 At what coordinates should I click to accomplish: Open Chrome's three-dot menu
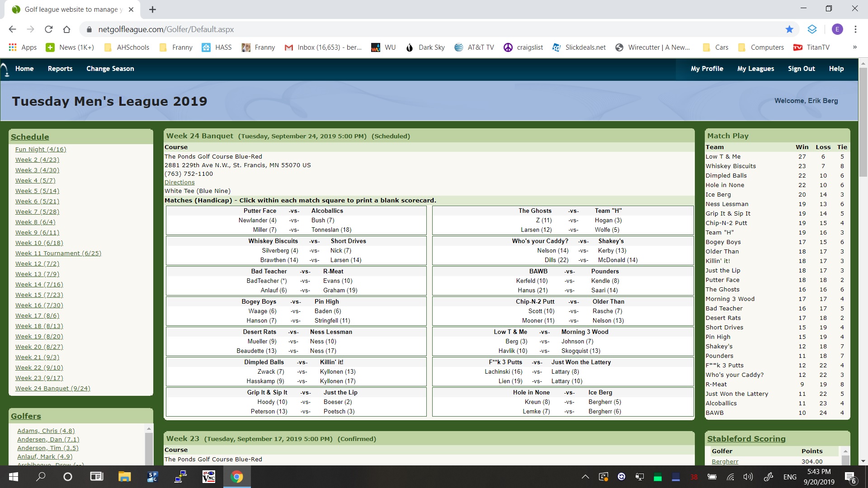click(x=855, y=29)
